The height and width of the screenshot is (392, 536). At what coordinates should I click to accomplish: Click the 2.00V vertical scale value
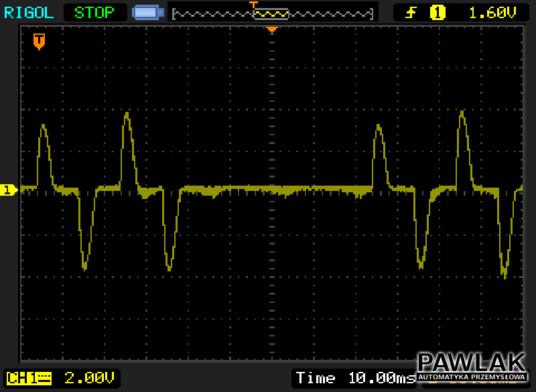click(x=89, y=379)
